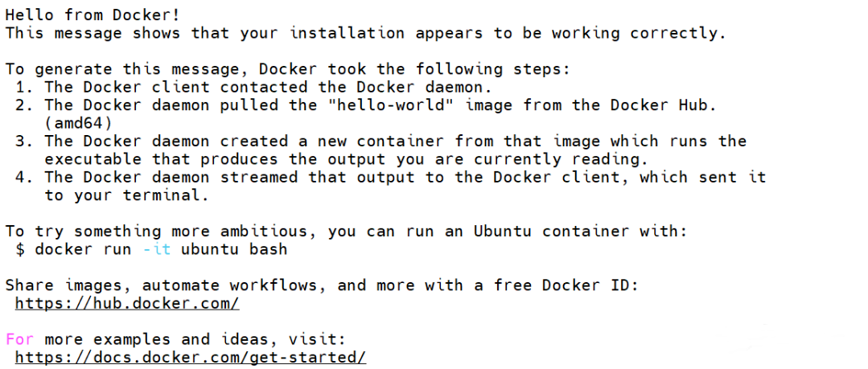Image resolution: width=868 pixels, height=369 pixels.
Task: Open the docs.docker.com/get-started link
Action: tap(191, 358)
